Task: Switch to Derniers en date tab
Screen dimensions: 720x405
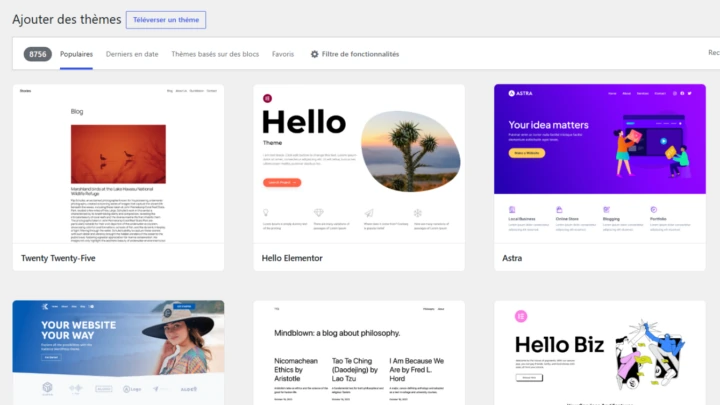Action: [x=132, y=54]
